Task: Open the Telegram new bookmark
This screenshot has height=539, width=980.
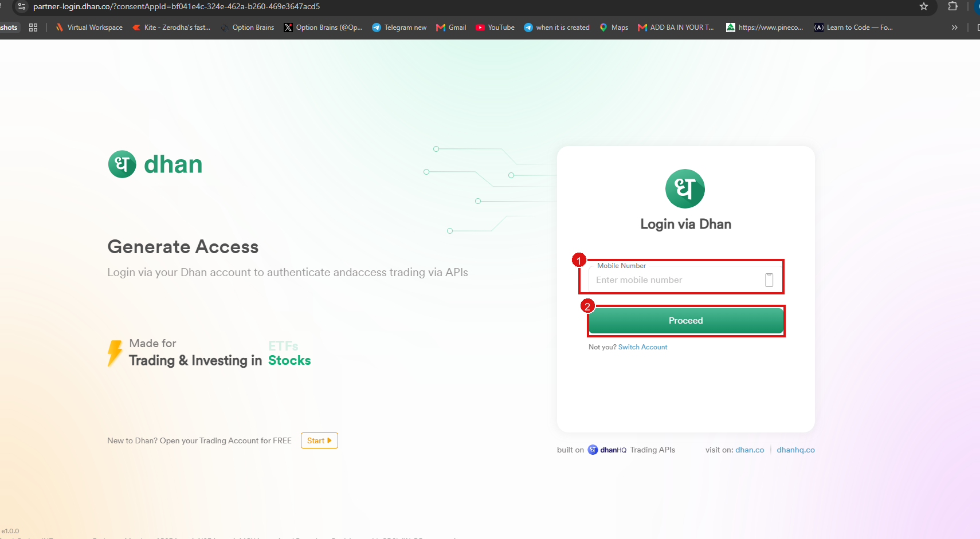Action: pyautogui.click(x=399, y=27)
